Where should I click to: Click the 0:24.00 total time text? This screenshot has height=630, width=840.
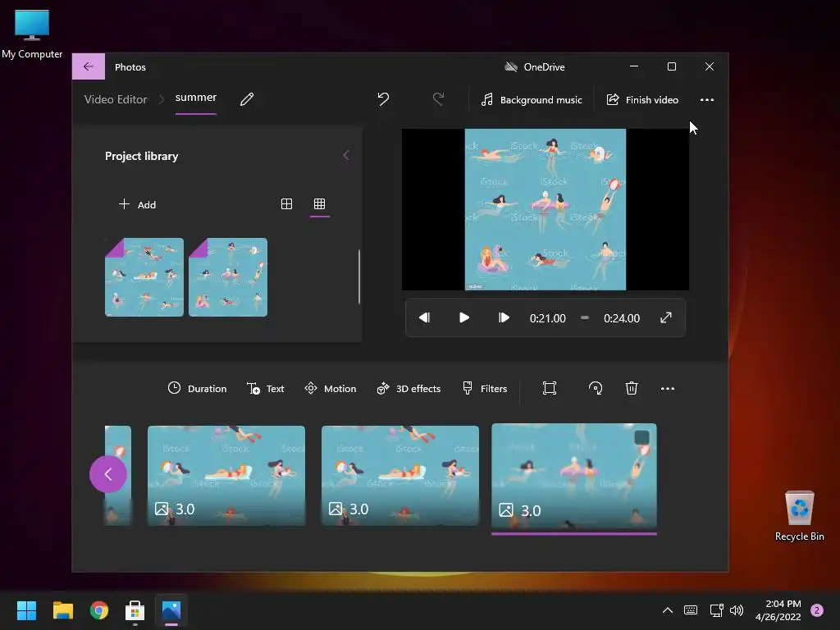pos(622,318)
